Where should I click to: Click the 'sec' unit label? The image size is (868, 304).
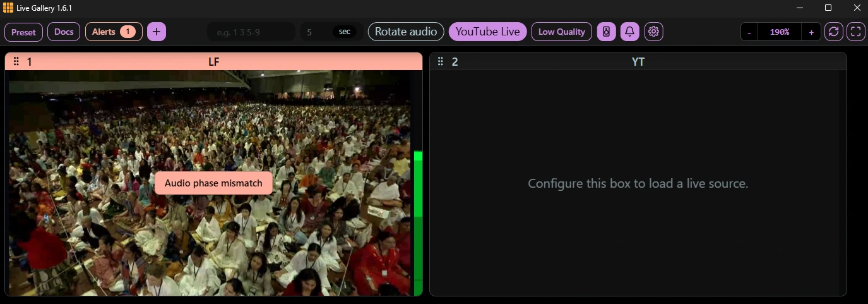345,32
